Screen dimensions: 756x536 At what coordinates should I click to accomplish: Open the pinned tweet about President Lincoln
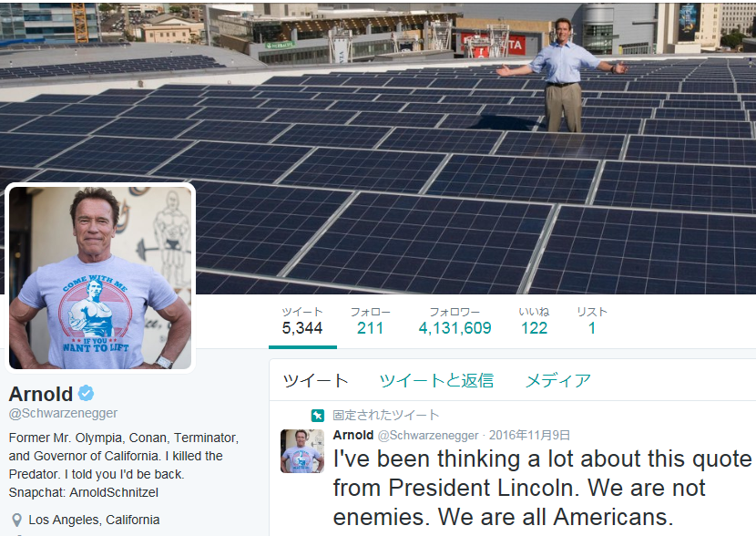pos(542,487)
